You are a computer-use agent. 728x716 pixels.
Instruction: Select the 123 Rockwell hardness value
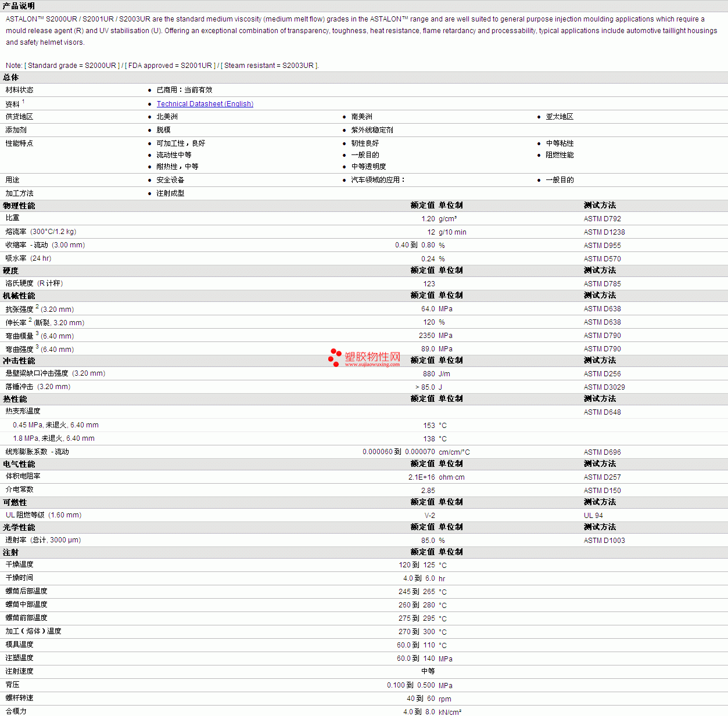429,284
